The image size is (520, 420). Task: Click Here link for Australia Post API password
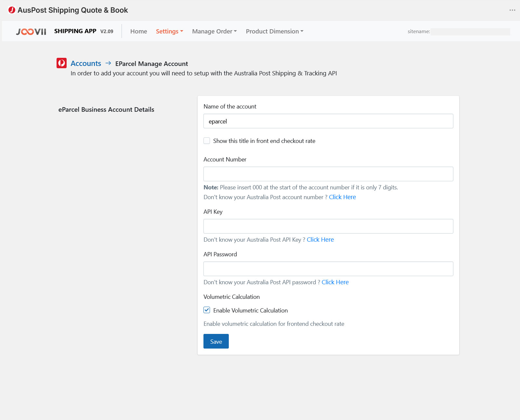[335, 282]
